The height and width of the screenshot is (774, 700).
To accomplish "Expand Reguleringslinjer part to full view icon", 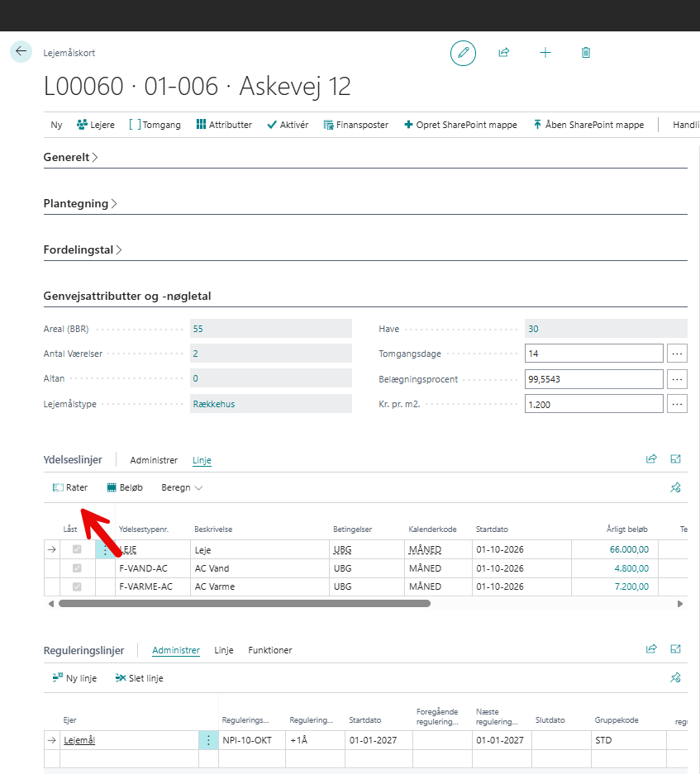I will (675, 649).
